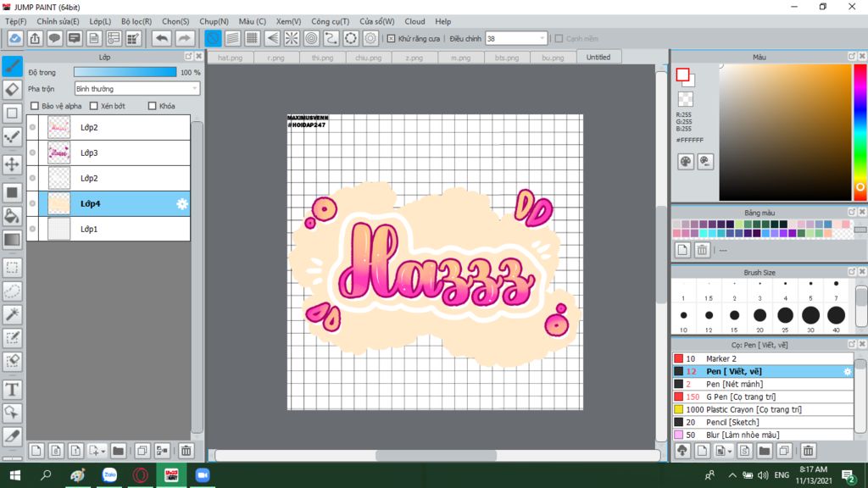The image size is (868, 488).
Task: Add a new folder in the Lớp panel
Action: pyautogui.click(x=118, y=451)
